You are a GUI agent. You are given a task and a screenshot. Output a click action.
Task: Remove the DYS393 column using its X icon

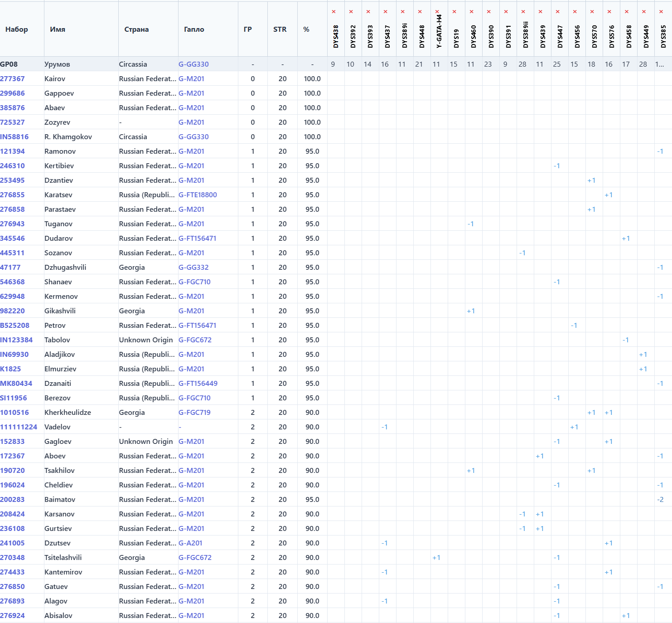pos(368,12)
